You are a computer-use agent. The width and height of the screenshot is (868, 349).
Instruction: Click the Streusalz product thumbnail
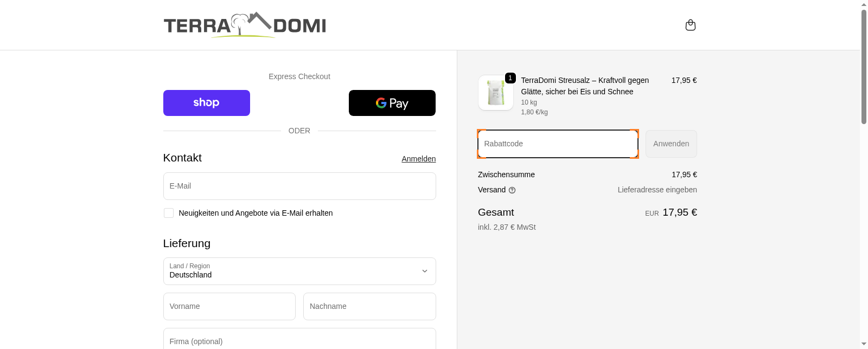pos(496,93)
